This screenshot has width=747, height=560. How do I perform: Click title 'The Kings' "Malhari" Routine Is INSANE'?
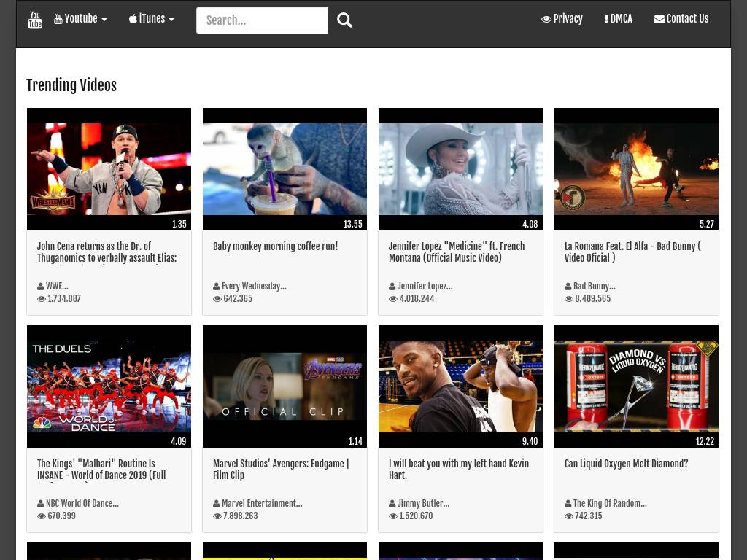click(x=101, y=469)
